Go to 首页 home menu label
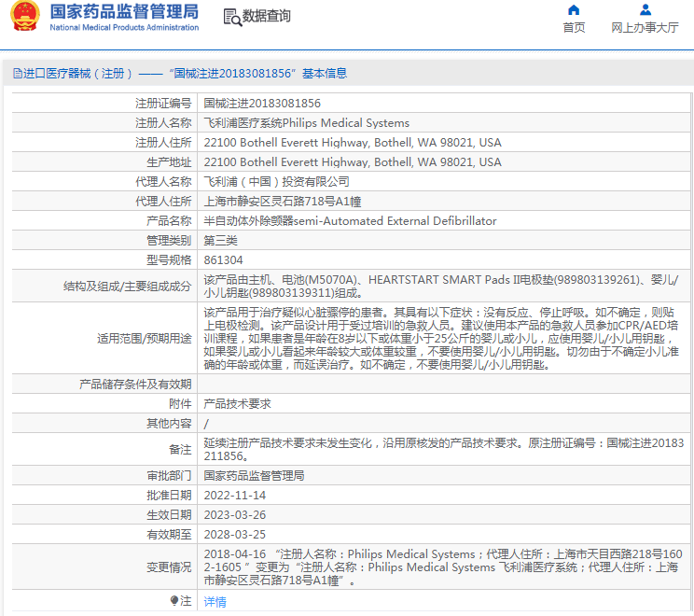Screen dimensions: 694x616 pyautogui.click(x=574, y=28)
